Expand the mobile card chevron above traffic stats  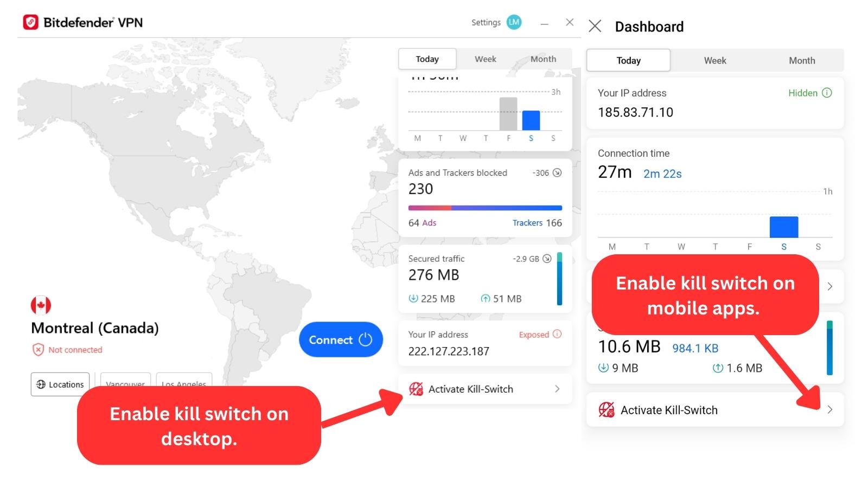(x=829, y=286)
